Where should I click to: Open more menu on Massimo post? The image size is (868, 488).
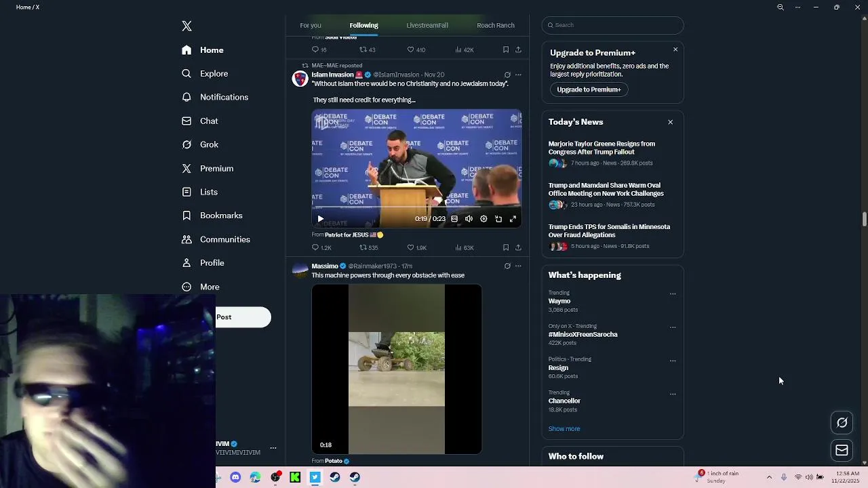pos(518,266)
